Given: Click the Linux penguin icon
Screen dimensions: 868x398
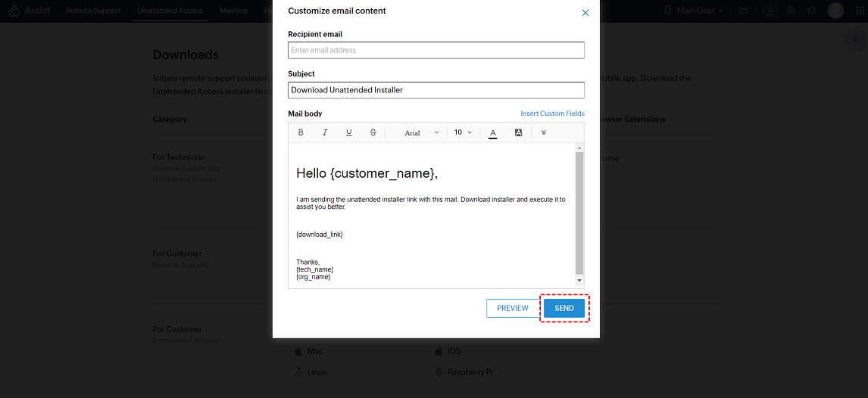Looking at the screenshot, I should (298, 372).
